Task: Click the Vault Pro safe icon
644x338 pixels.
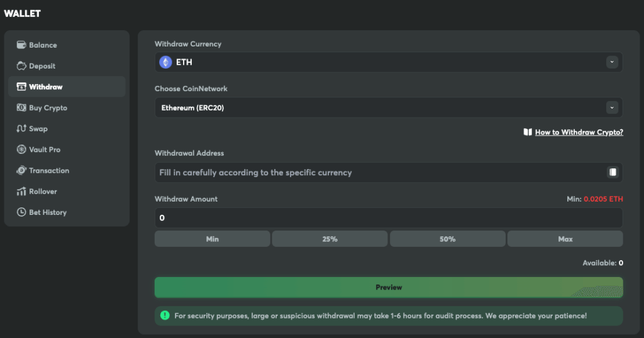Action: click(21, 150)
